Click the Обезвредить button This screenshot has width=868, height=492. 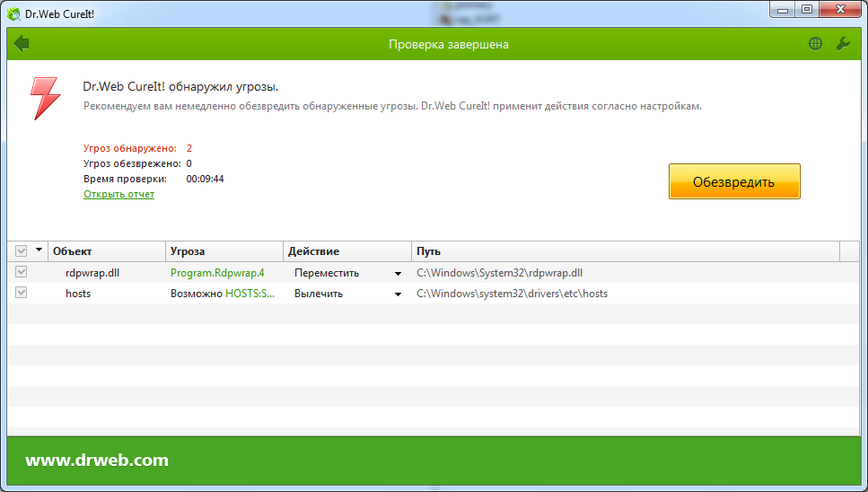click(734, 181)
